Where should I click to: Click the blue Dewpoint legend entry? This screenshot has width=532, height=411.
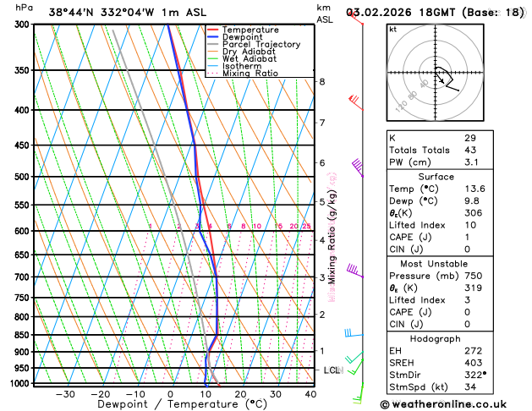tap(235, 37)
